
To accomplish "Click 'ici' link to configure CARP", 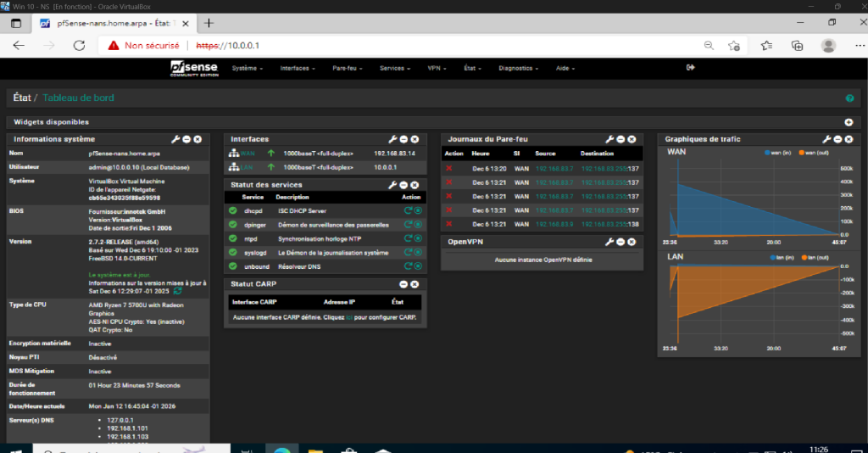I will [348, 318].
